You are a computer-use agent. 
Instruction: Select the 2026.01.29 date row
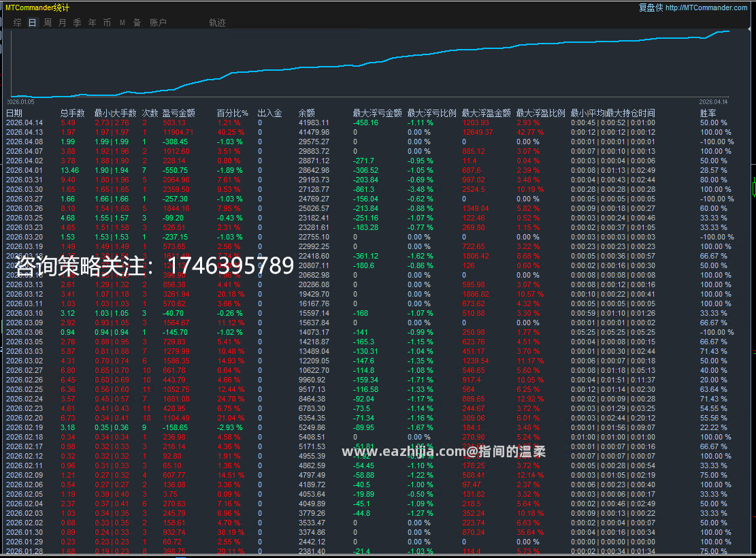(x=370, y=542)
